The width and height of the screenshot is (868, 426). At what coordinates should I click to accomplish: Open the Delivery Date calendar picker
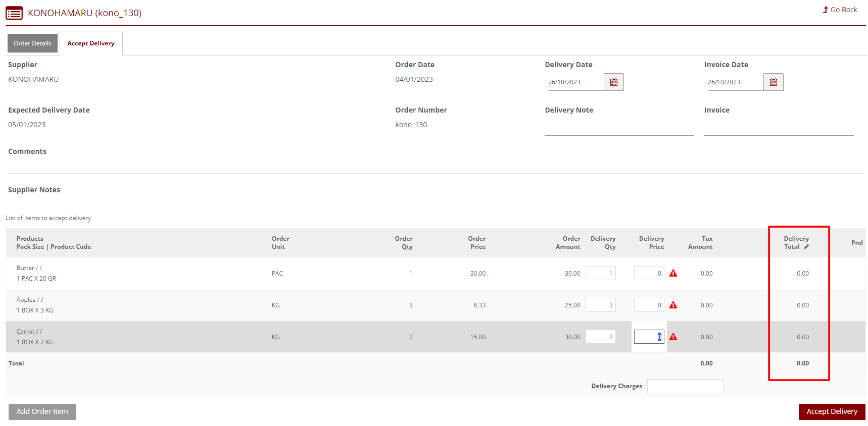(x=613, y=82)
